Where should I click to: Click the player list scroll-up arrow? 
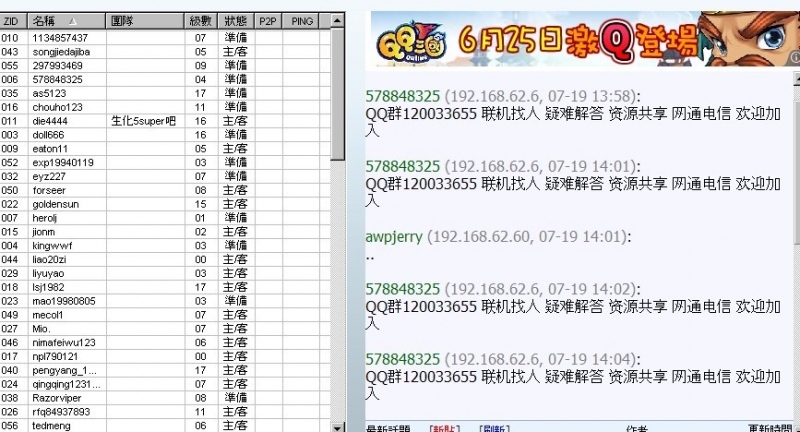pyautogui.click(x=337, y=20)
